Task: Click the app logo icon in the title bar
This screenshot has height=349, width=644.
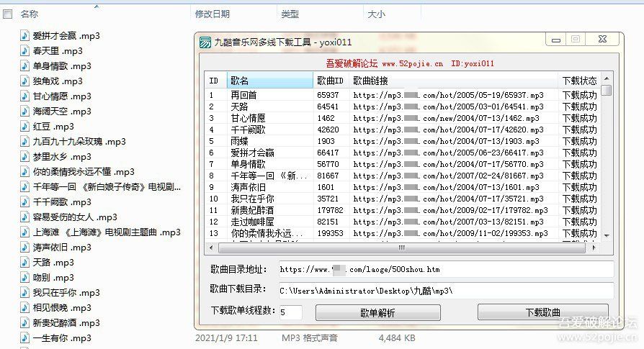Action: pos(205,42)
